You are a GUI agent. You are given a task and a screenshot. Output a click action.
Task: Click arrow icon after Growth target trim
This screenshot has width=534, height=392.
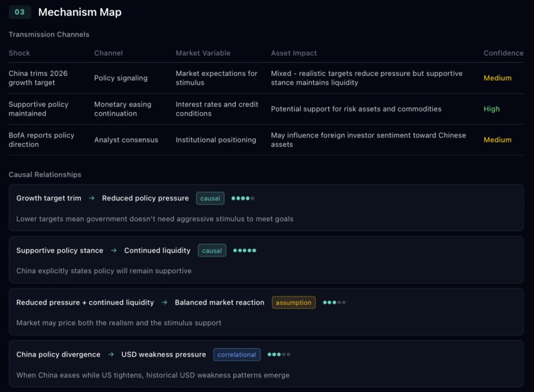tap(92, 198)
